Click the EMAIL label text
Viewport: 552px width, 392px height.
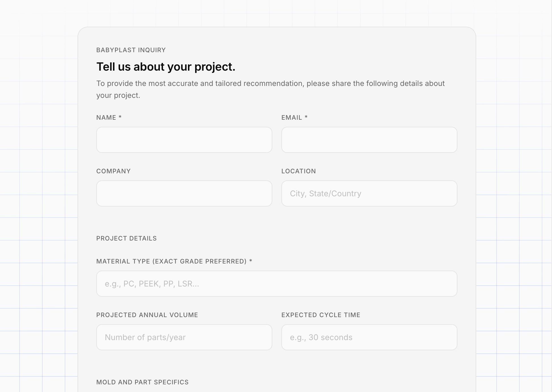pos(292,118)
